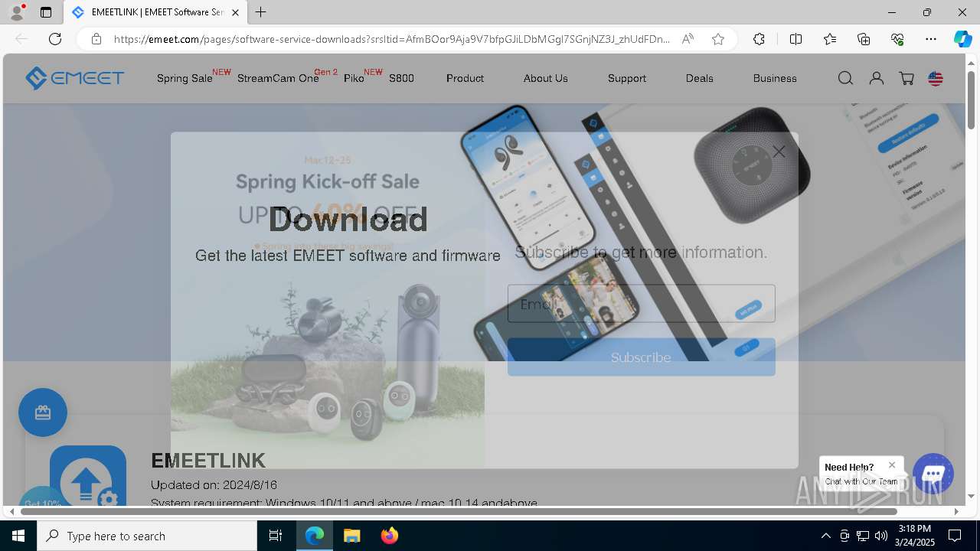This screenshot has width=980, height=551.
Task: Close the Spring Kick-off Sale popup
Action: pos(779,152)
